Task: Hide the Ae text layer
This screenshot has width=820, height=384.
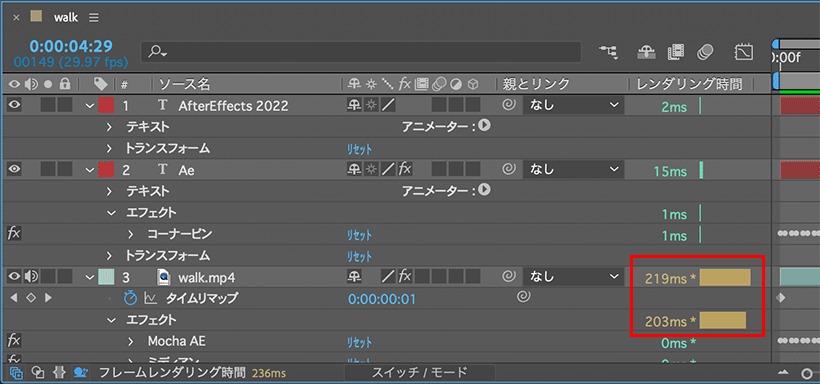Action: pyautogui.click(x=14, y=169)
